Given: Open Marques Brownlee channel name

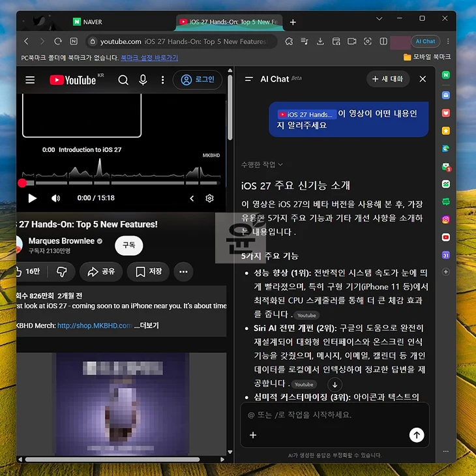Looking at the screenshot, I should [x=61, y=241].
